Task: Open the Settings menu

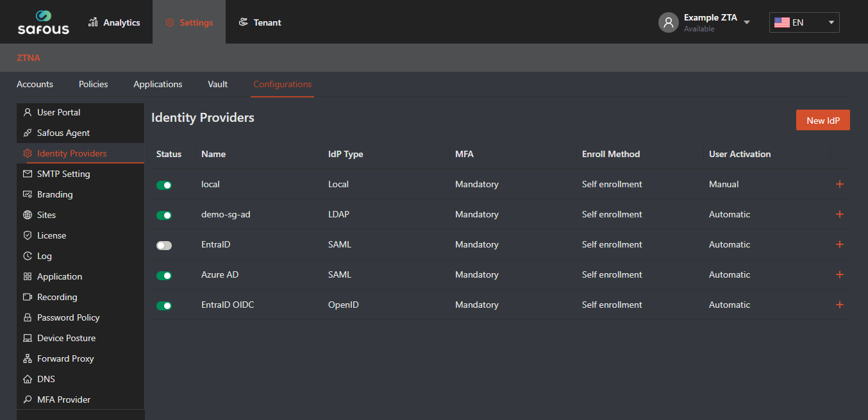Action: pyautogui.click(x=189, y=22)
